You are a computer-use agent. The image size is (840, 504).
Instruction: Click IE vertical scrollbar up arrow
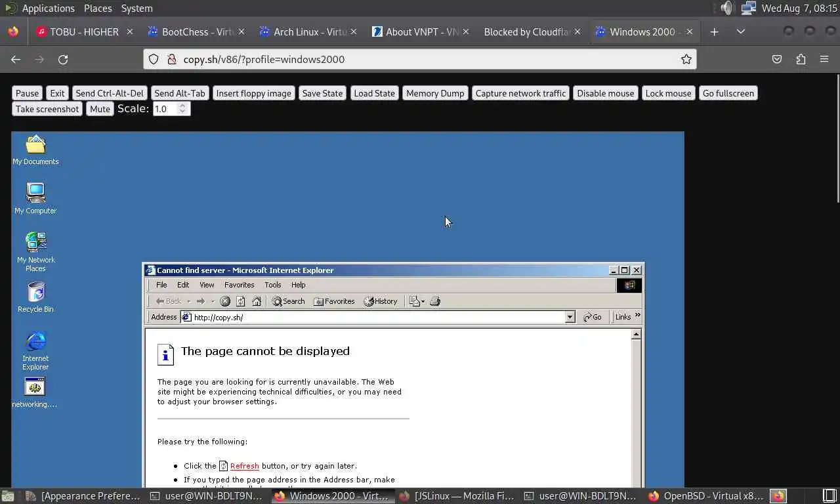click(635, 335)
